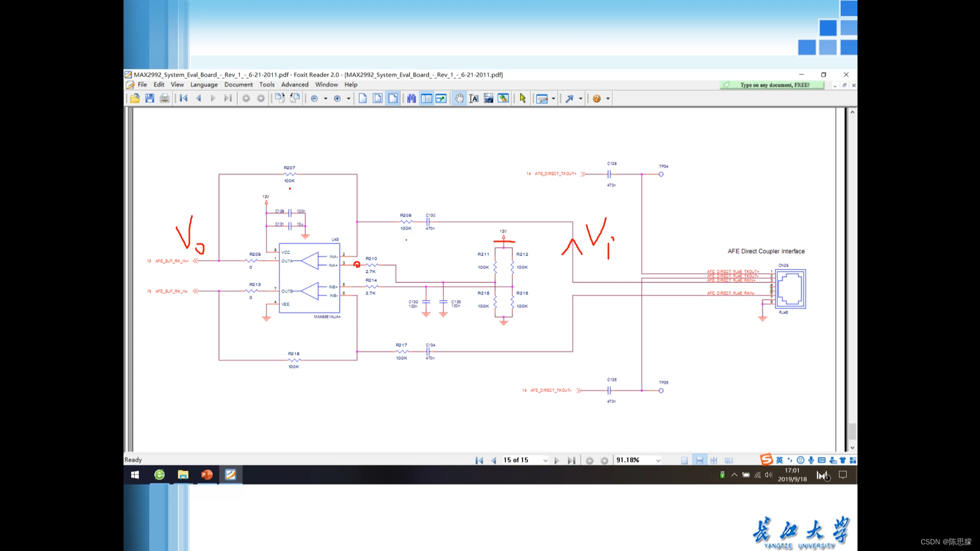Image resolution: width=980 pixels, height=551 pixels.
Task: Open the Help menu
Action: pyautogui.click(x=351, y=85)
